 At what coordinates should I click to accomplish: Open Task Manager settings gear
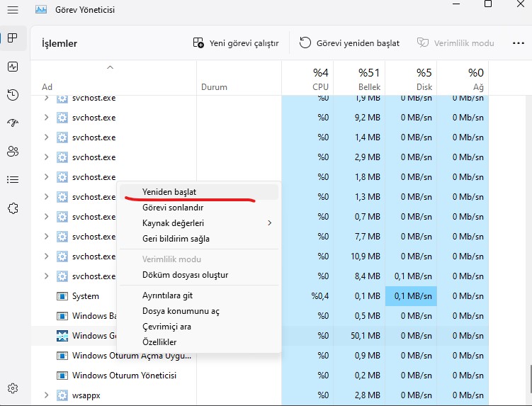(13, 388)
